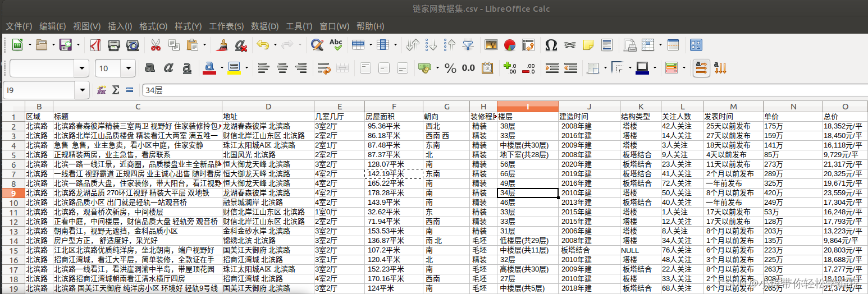The height and width of the screenshot is (294, 868).
Task: Click the Split Window icon
Action: pyautogui.click(x=673, y=45)
